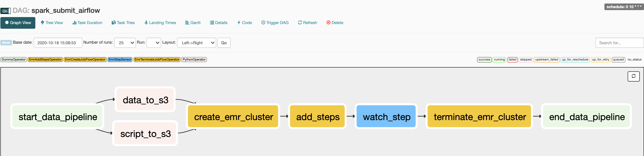644x156 pixels.
Task: Click the red Delete icon
Action: (x=328, y=23)
